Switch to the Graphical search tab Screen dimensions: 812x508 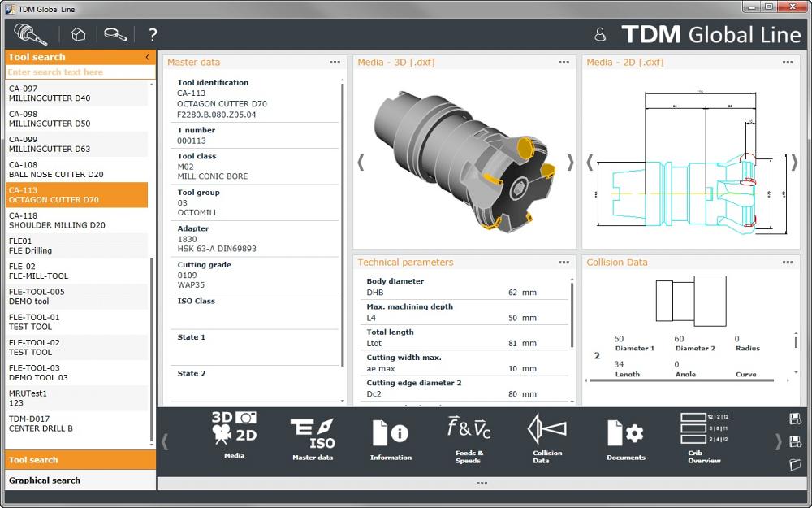[x=80, y=480]
